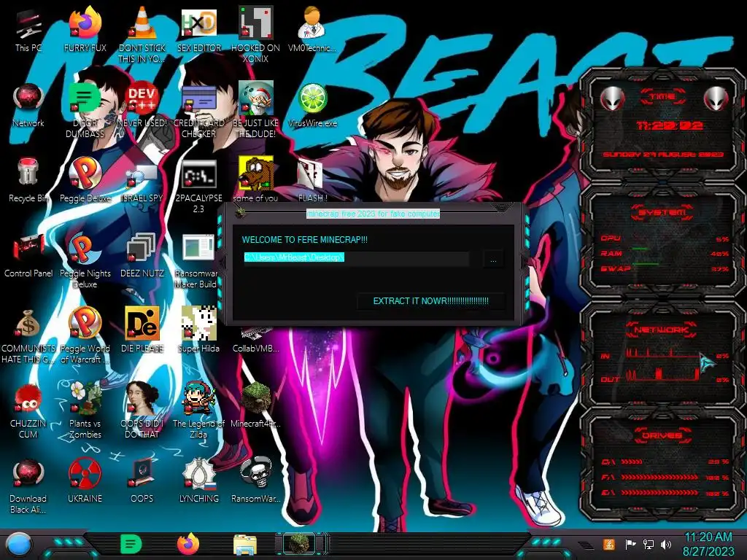Open File Explorer from the taskbar
747x560 pixels.
coord(245,545)
